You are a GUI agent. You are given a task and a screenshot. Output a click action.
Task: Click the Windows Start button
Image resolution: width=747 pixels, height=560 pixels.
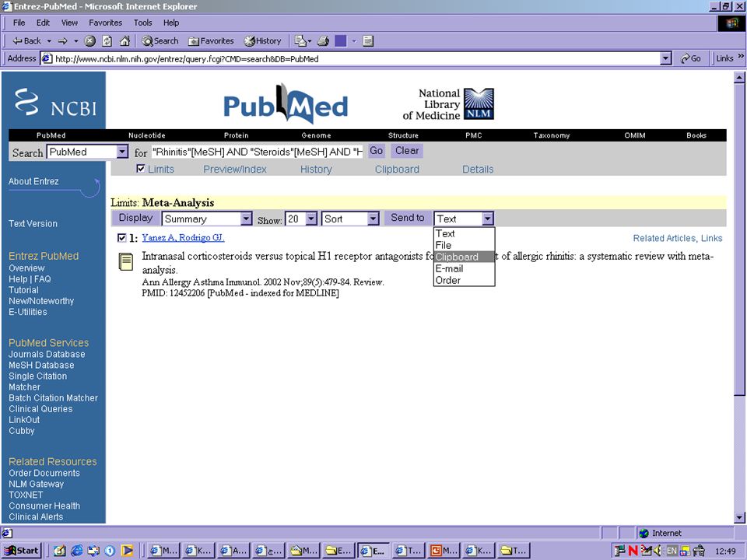coord(22,551)
